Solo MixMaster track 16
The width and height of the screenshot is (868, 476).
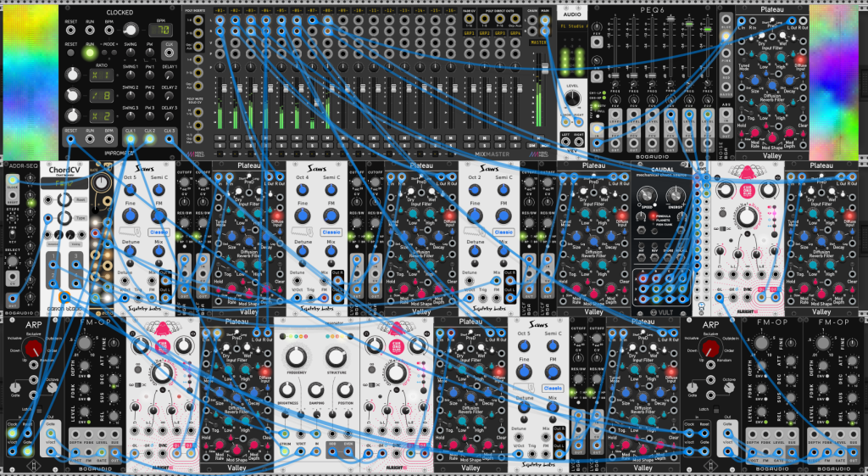[451, 145]
